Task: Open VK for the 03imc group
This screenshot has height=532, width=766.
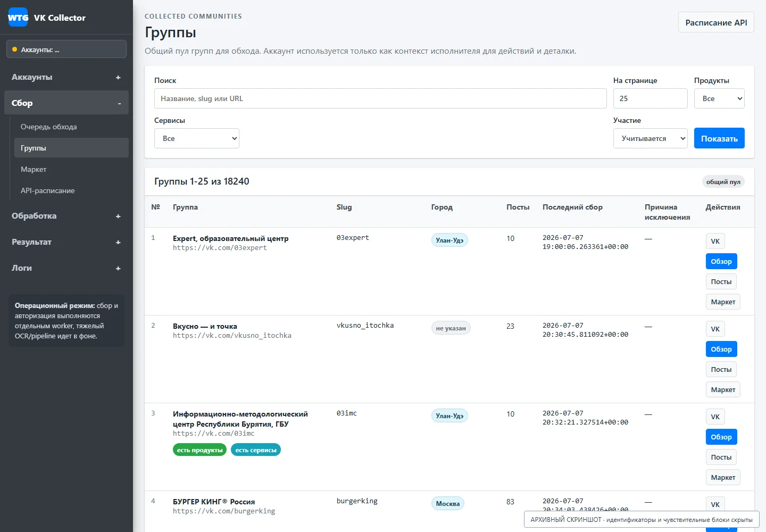Action: click(x=715, y=417)
